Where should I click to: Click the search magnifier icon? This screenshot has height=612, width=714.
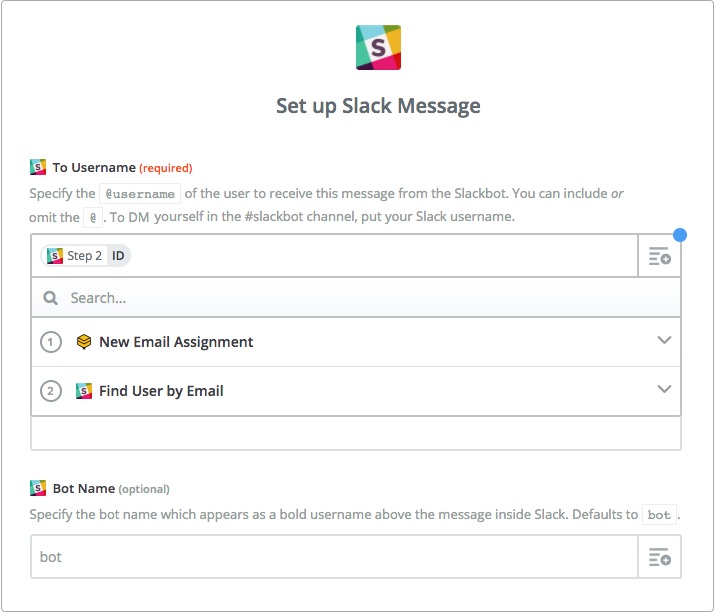click(50, 298)
